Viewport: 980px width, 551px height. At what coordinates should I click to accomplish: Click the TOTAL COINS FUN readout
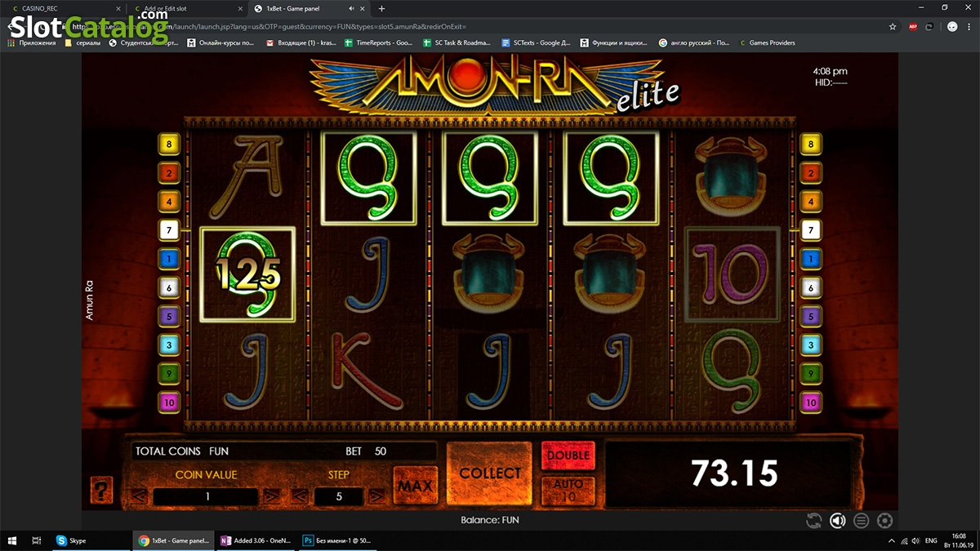[182, 451]
